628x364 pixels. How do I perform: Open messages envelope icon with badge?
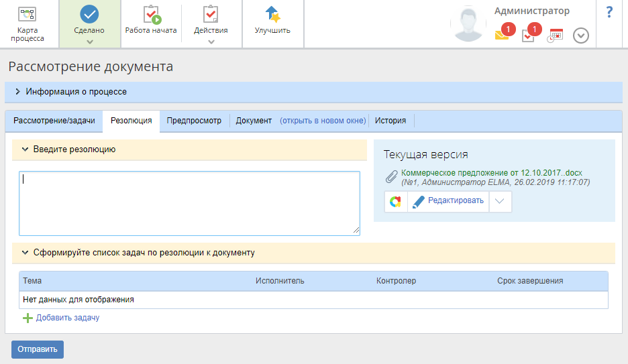pyautogui.click(x=503, y=35)
